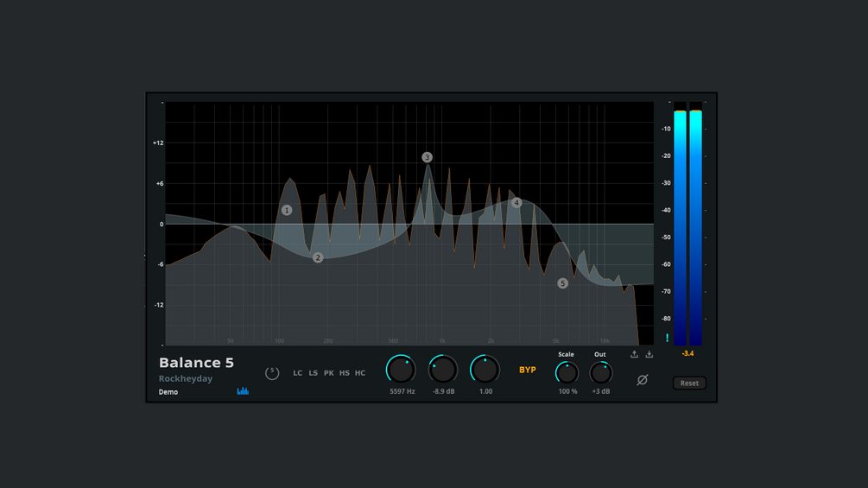Click the Out gain knob
Screen dimensions: 868x488
600,373
